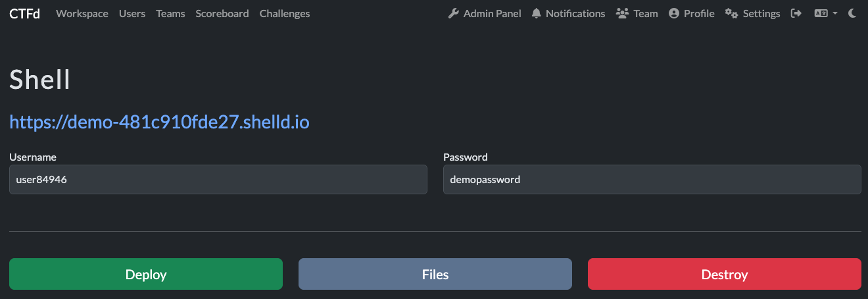
Task: Log out using the exit arrow icon
Action: click(x=796, y=13)
